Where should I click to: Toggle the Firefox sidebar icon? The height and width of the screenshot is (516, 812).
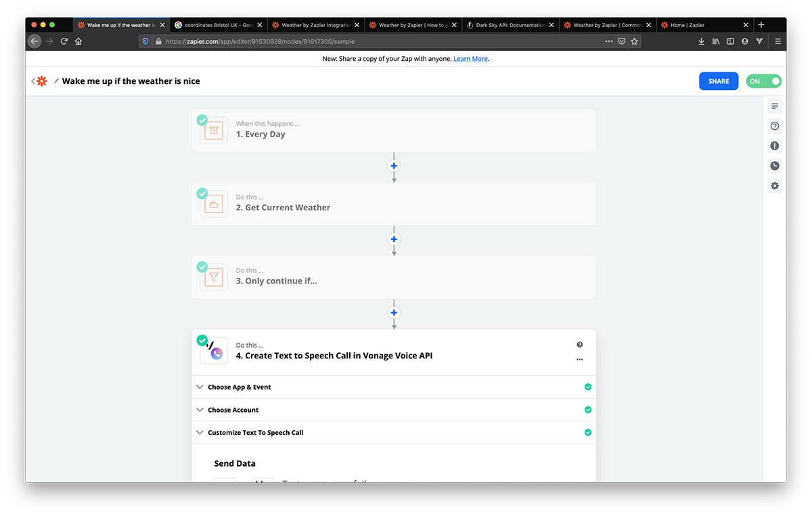(730, 41)
